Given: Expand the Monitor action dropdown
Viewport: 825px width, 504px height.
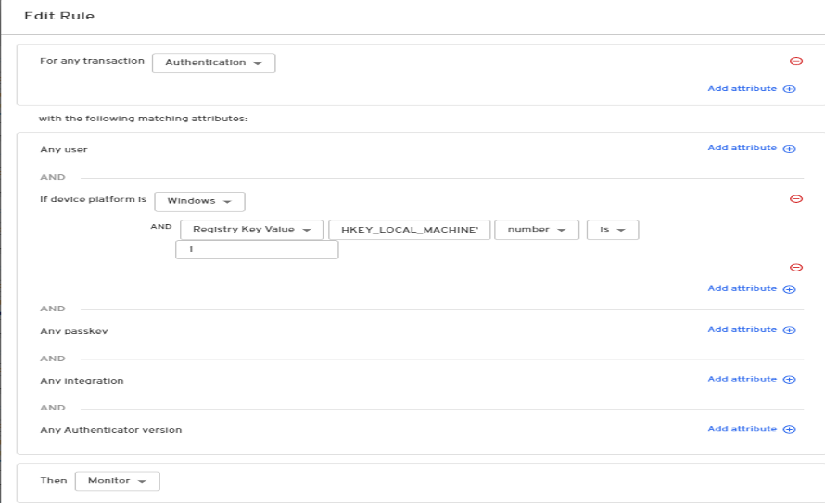Looking at the screenshot, I should click(x=117, y=481).
